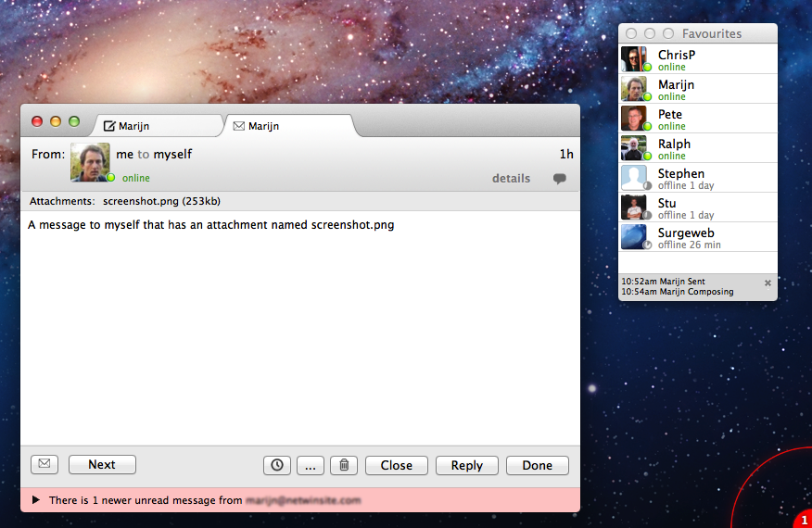
Task: Select Stu in Favourites
Action: [698, 207]
